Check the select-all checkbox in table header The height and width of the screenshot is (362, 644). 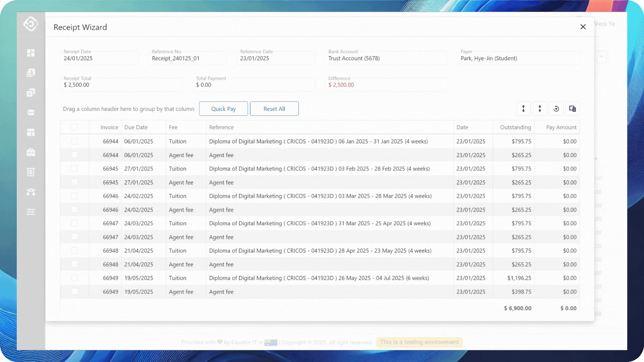[x=74, y=127]
